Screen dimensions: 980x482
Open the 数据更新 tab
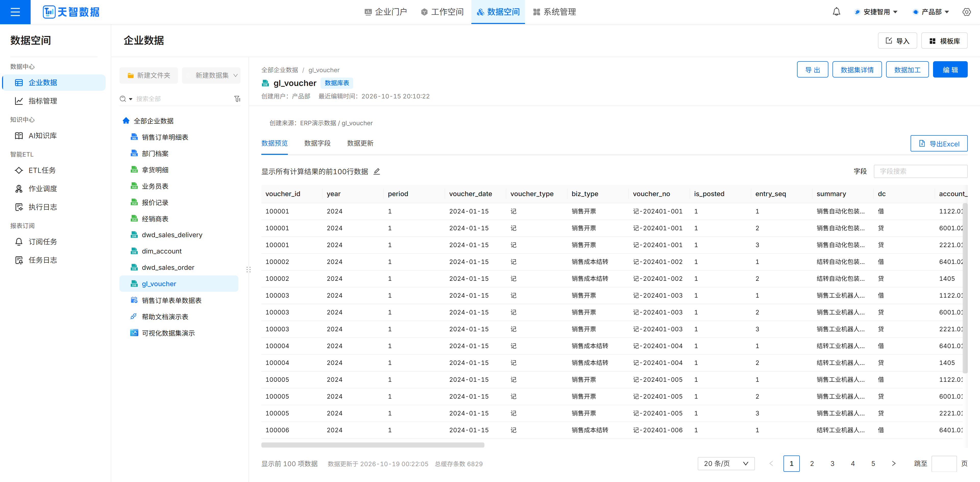[360, 143]
